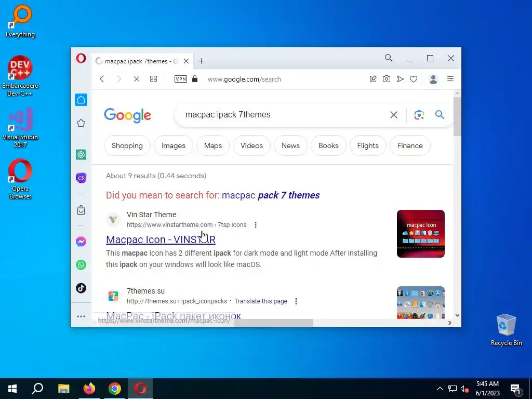Filter results by Books
The height and width of the screenshot is (399, 532).
click(328, 145)
